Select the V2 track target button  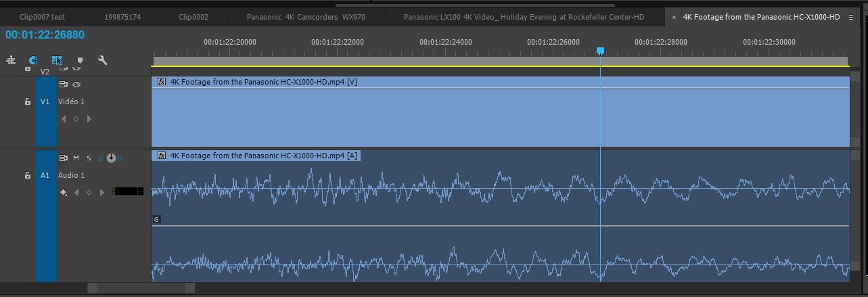pyautogui.click(x=45, y=71)
